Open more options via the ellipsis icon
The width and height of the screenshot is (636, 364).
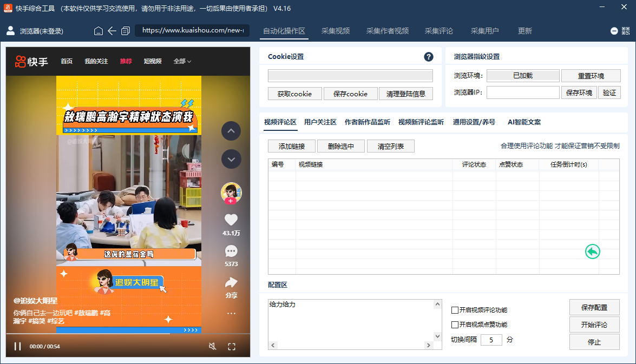pos(231,313)
